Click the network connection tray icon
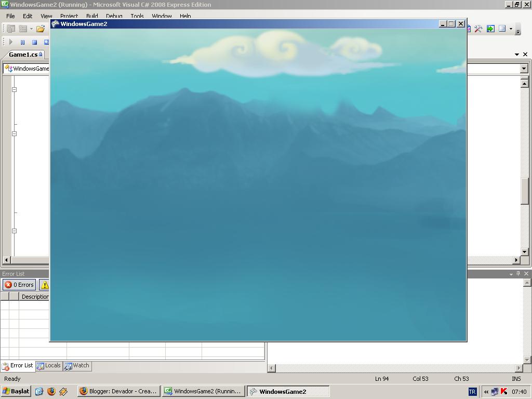This screenshot has height=399, width=532. tap(495, 392)
